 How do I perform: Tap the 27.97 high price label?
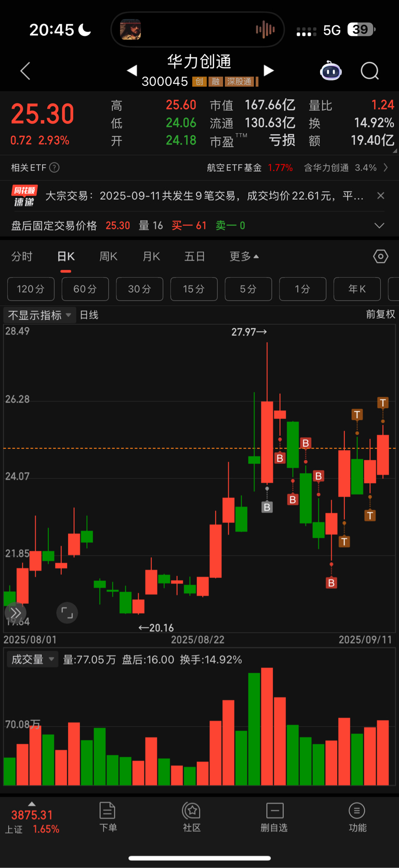coord(249,332)
